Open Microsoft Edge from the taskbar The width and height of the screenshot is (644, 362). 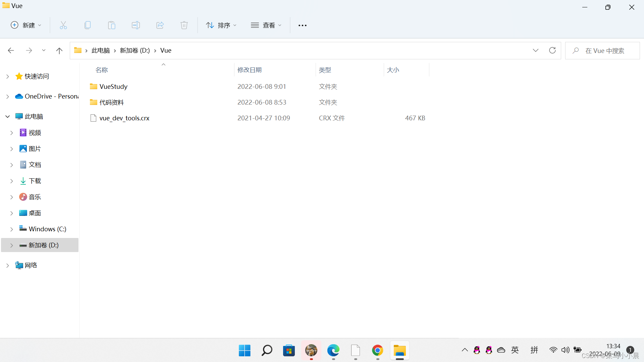click(x=333, y=351)
